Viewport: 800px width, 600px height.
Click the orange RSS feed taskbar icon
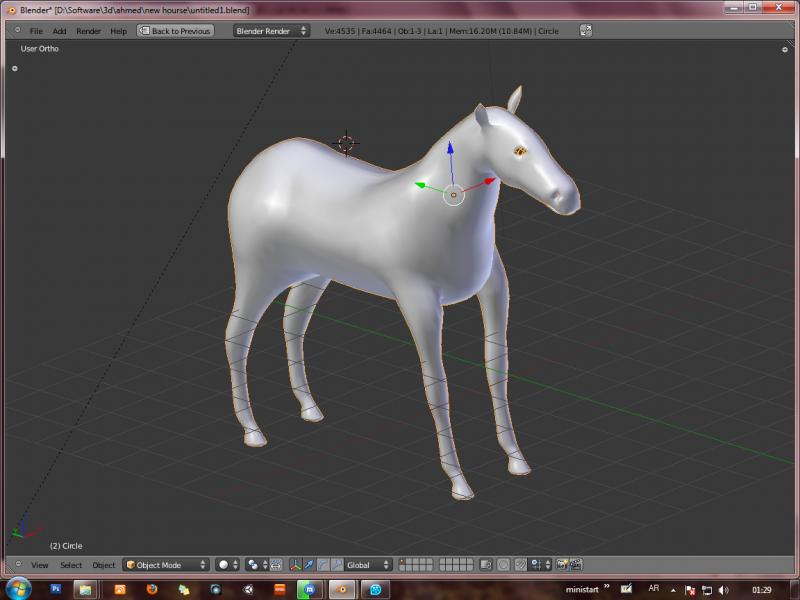pos(120,589)
